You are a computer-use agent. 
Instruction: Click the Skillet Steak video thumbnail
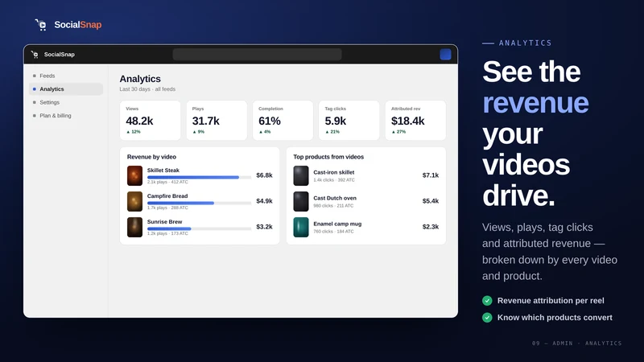click(134, 175)
